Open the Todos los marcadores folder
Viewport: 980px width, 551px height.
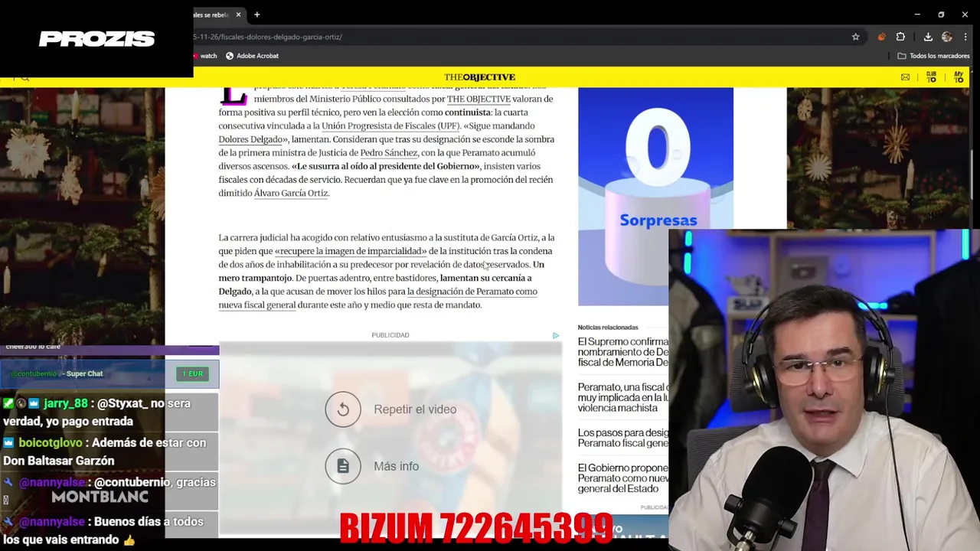933,56
